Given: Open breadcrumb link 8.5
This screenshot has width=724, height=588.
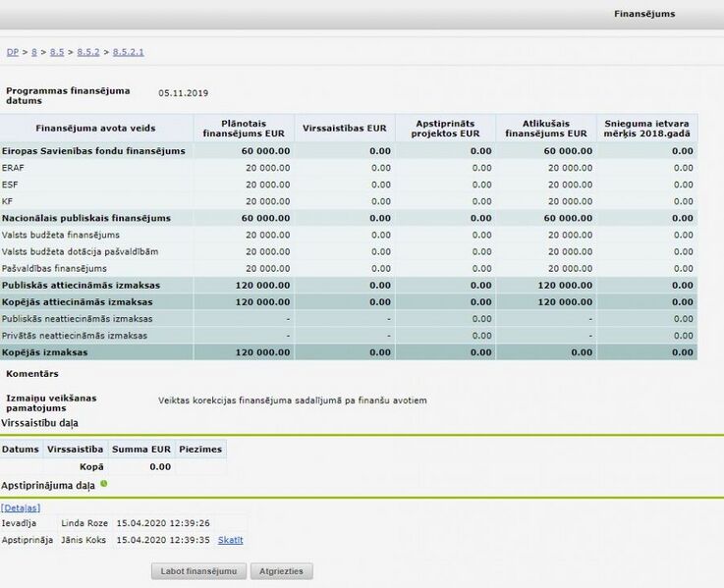Looking at the screenshot, I should pyautogui.click(x=57, y=52).
